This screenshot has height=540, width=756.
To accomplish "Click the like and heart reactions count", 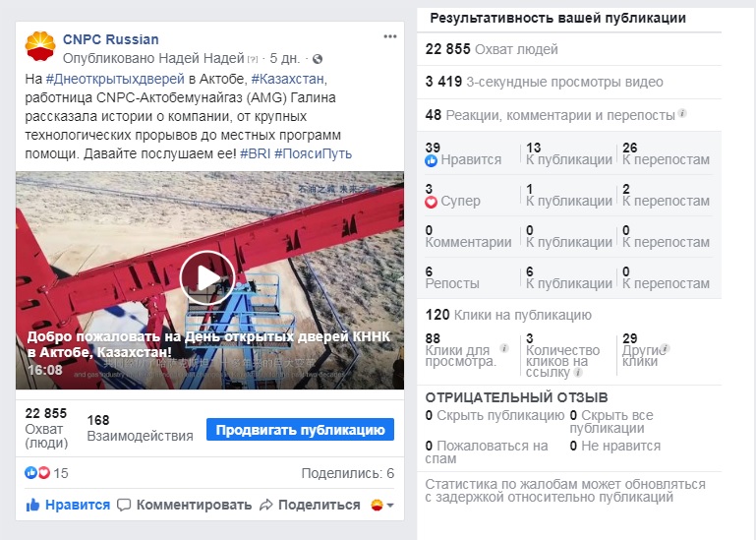I will coord(47,473).
